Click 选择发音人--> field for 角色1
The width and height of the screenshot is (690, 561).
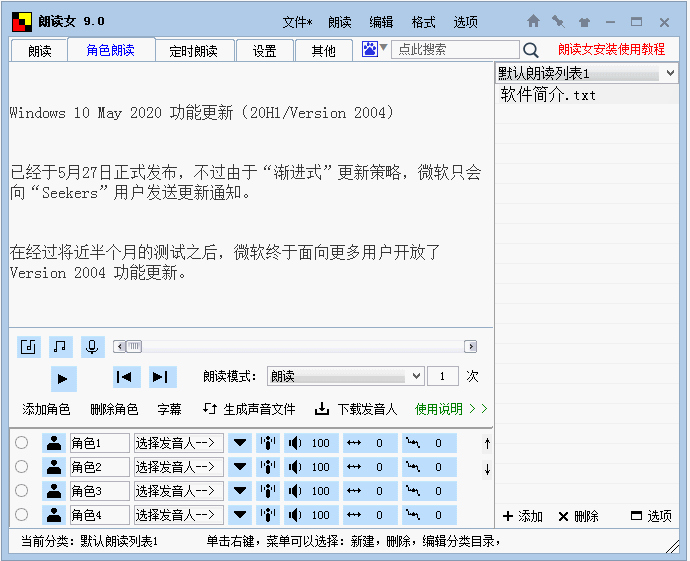(x=179, y=443)
